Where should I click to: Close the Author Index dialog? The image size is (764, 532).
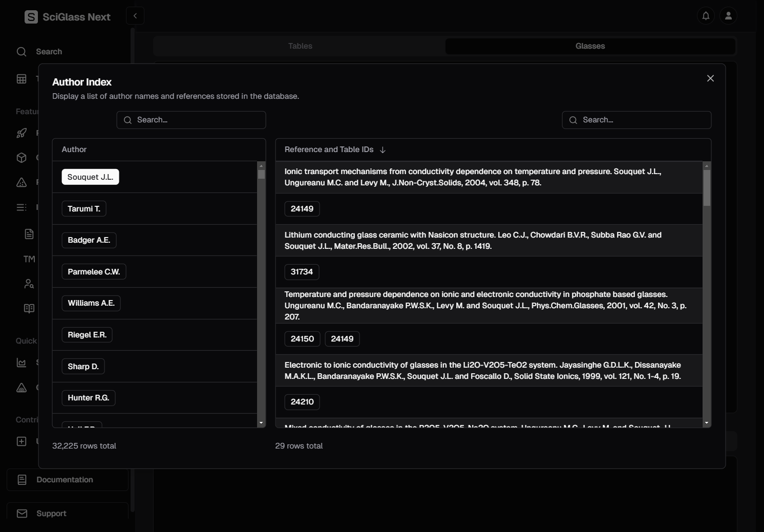point(710,78)
